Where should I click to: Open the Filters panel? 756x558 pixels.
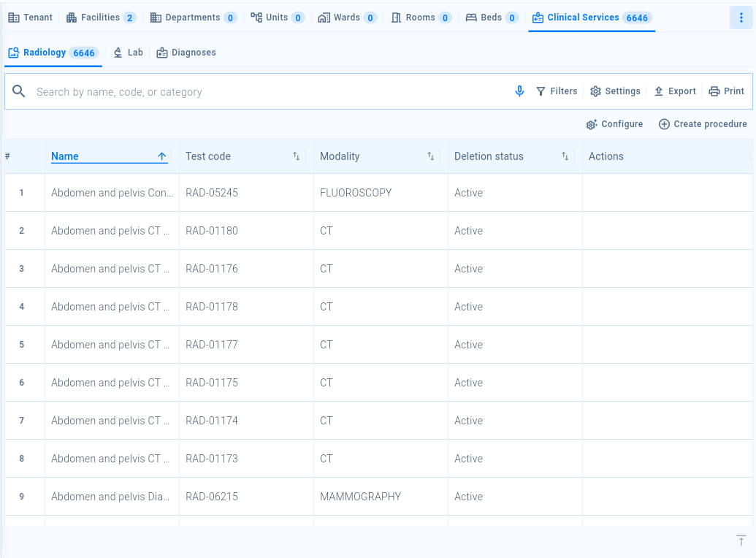tap(557, 91)
